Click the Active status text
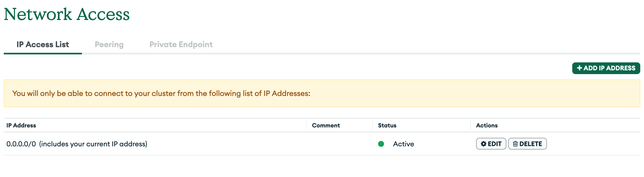Screen dimensions: 644x177 click(403, 144)
